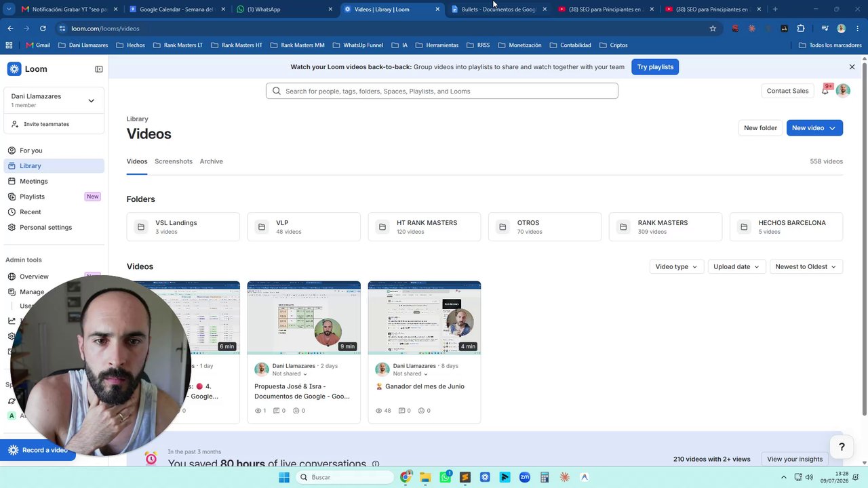This screenshot has width=868, height=488.
Task: Collapse the Loom sidebar panel
Action: (98, 69)
